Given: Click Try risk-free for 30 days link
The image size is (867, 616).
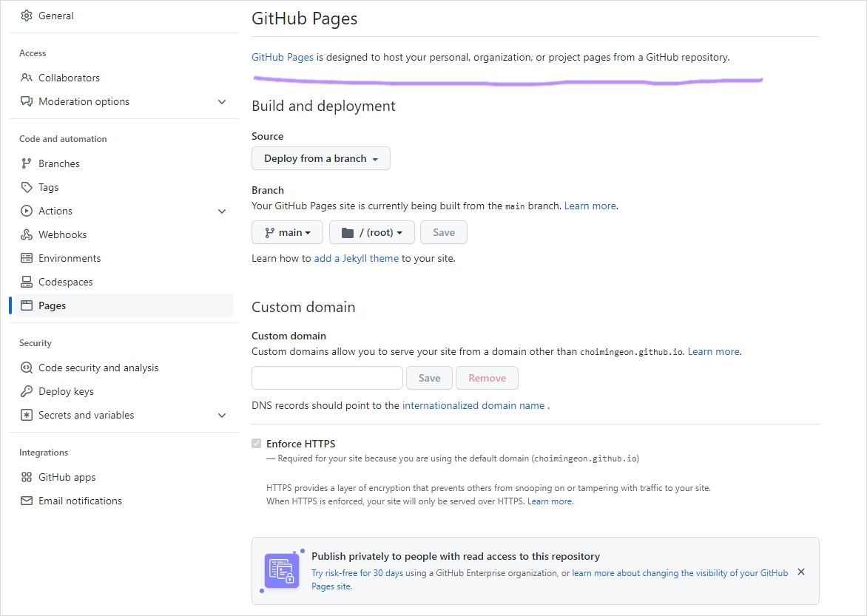Looking at the screenshot, I should [357, 573].
